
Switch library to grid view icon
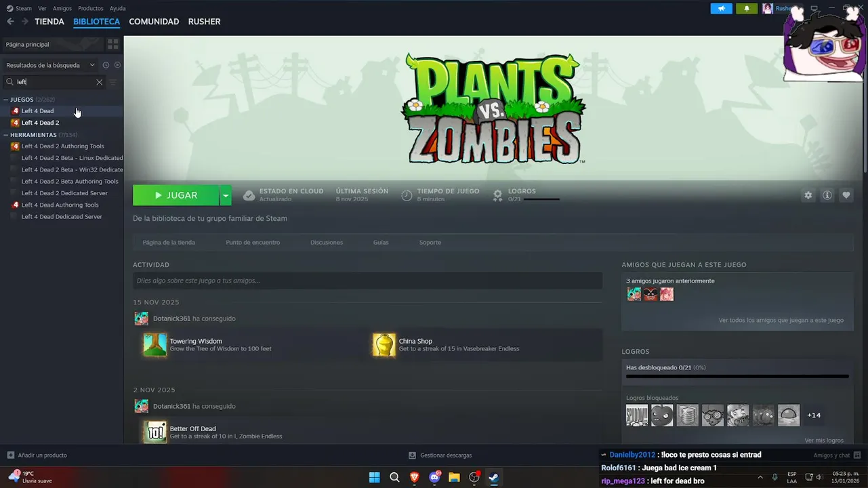click(113, 44)
